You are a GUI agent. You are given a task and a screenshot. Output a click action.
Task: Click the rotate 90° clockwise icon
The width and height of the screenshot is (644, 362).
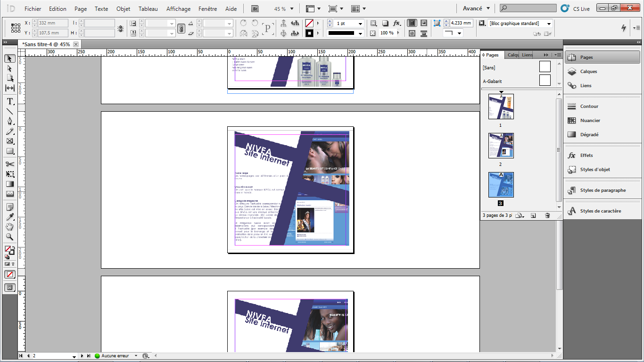244,23
